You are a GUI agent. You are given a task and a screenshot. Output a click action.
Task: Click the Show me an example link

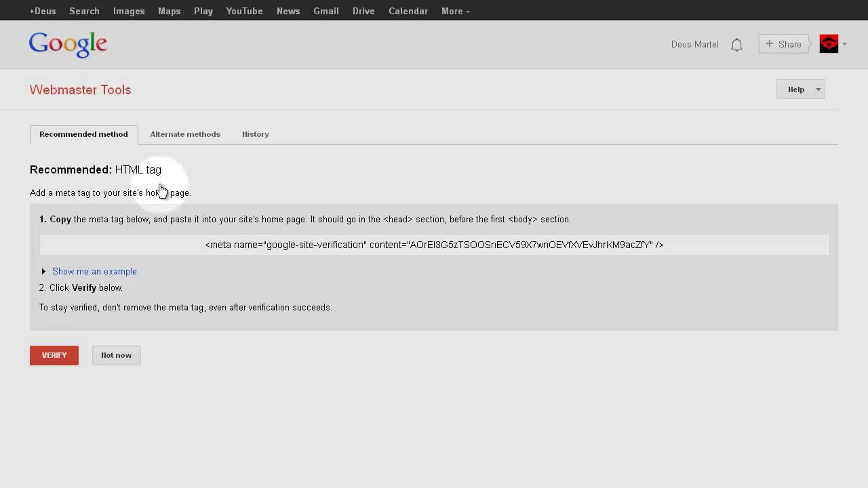pos(94,271)
